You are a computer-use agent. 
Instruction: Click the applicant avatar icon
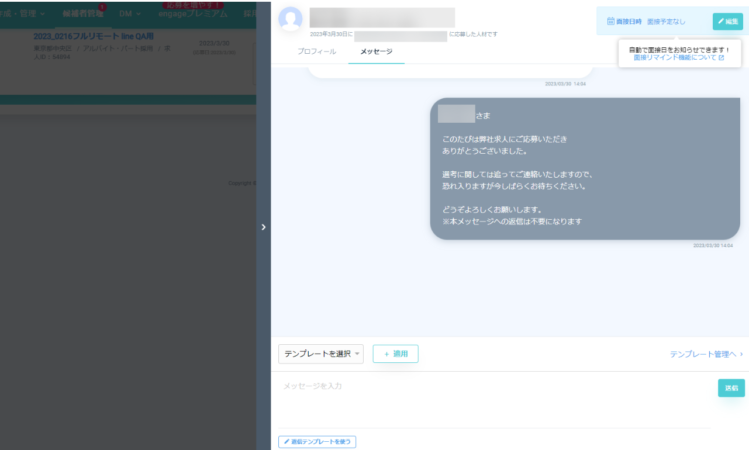[291, 19]
